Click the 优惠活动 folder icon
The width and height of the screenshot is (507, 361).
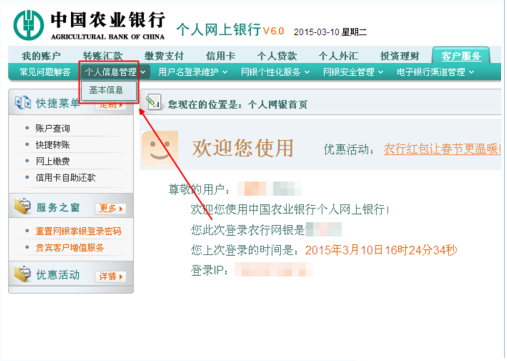22,274
